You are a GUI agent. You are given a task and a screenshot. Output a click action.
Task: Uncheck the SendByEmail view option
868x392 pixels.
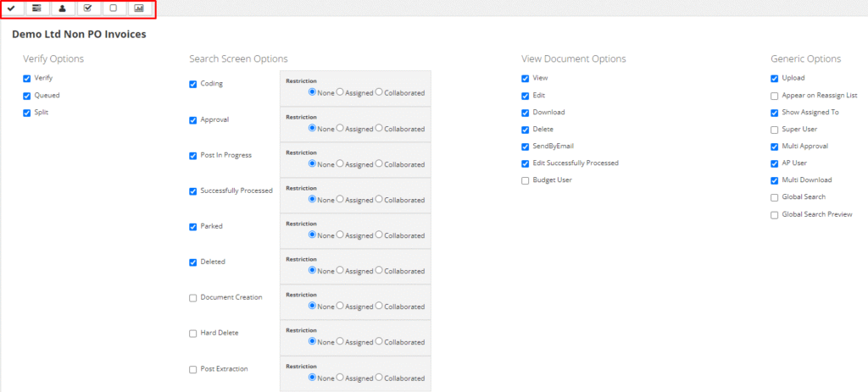[526, 146]
